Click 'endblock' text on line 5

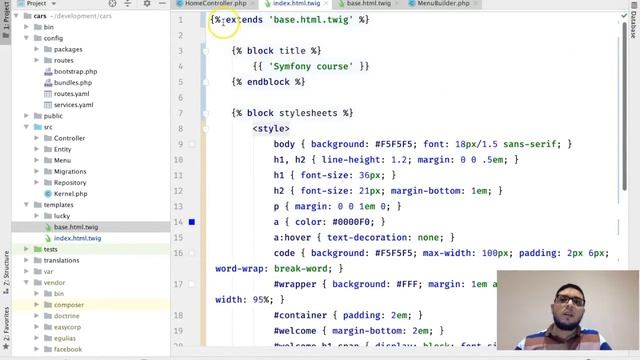click(x=268, y=82)
